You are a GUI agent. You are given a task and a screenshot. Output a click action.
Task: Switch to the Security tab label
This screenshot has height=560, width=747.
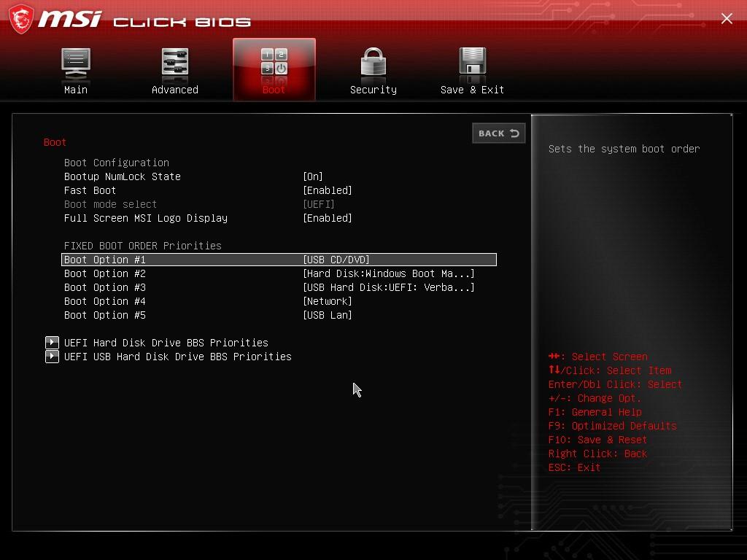point(373,90)
